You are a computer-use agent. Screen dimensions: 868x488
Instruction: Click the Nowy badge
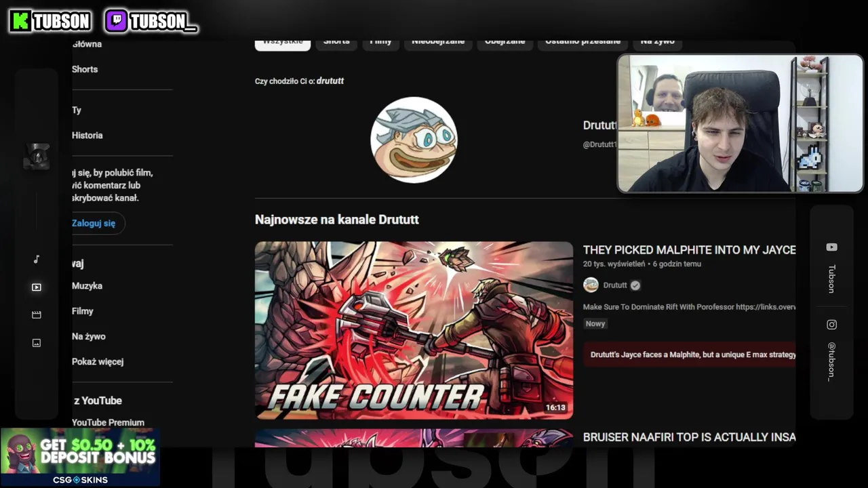coord(595,324)
